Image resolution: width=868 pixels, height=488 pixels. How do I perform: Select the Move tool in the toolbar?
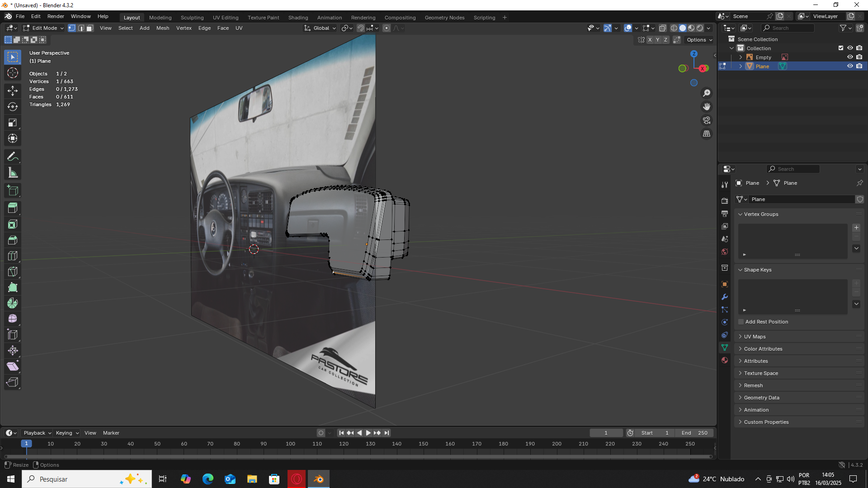pos(13,91)
